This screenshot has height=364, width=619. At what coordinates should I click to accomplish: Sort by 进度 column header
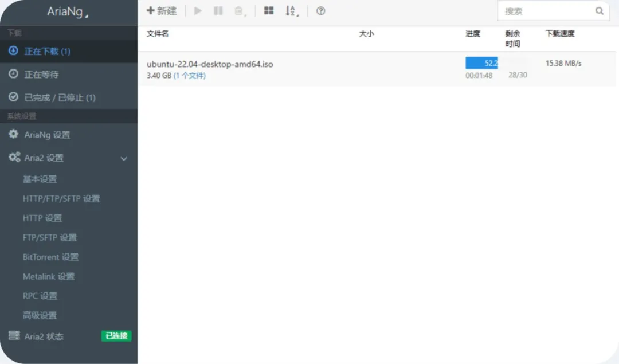472,34
